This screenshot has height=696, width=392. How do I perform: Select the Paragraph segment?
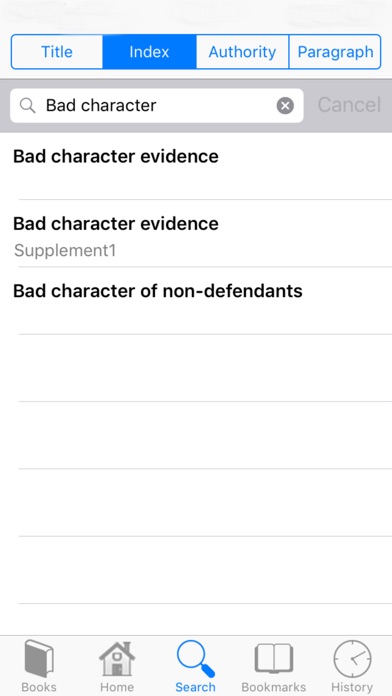(x=335, y=52)
